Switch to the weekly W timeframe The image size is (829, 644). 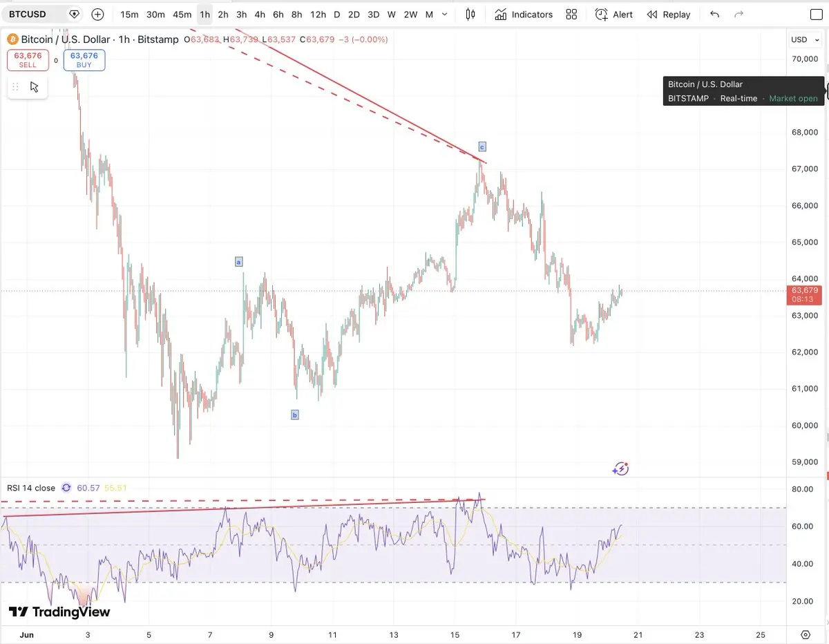tap(391, 15)
